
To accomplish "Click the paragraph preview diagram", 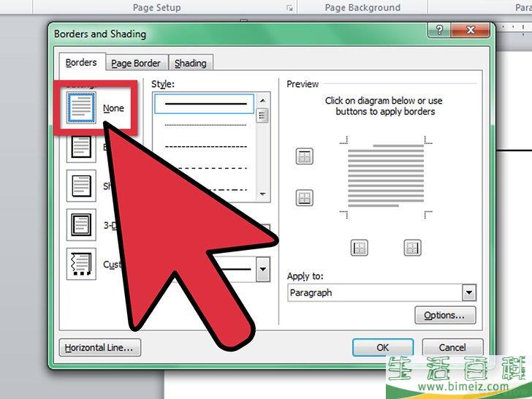I will pyautogui.click(x=386, y=176).
